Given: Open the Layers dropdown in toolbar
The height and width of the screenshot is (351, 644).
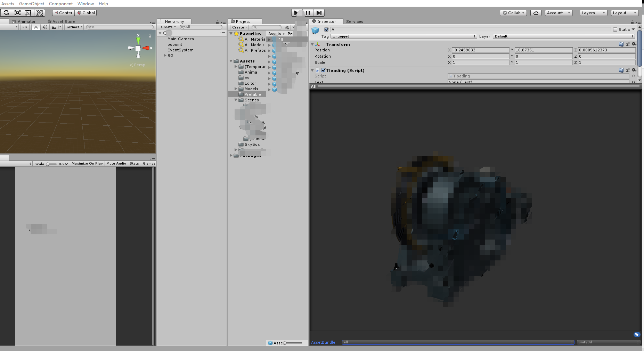Looking at the screenshot, I should [x=593, y=13].
